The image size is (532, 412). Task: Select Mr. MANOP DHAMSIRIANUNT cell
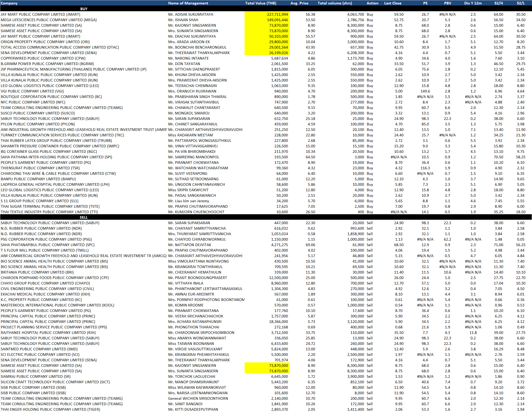coord(194,382)
